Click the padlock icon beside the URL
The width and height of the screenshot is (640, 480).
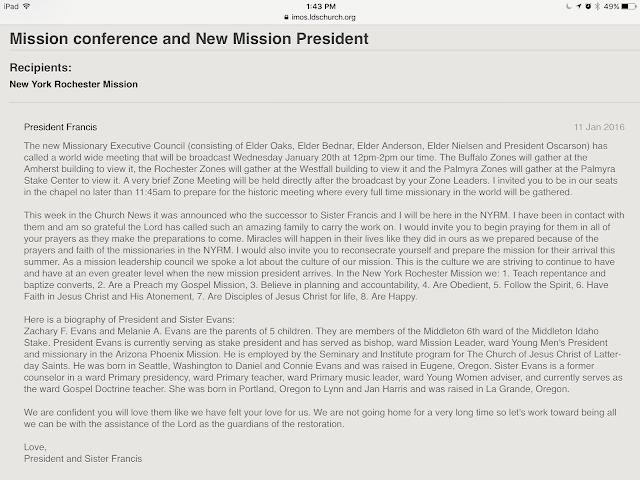pyautogui.click(x=287, y=16)
